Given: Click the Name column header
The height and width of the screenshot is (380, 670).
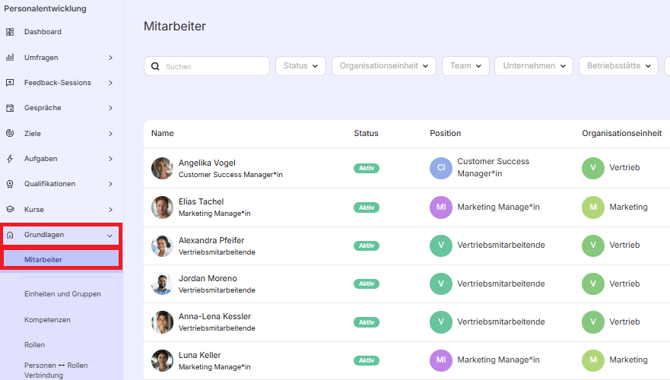Looking at the screenshot, I should [162, 133].
